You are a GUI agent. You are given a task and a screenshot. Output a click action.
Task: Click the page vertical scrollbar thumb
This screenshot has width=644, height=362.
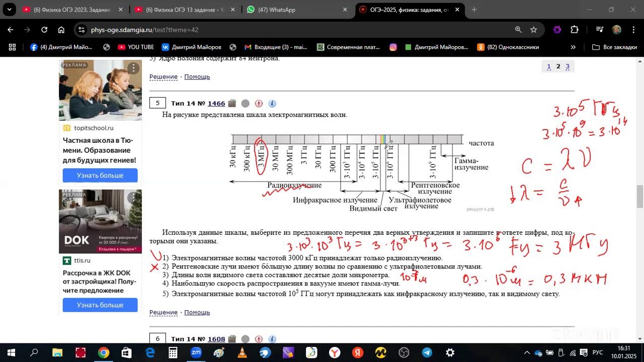click(x=640, y=196)
